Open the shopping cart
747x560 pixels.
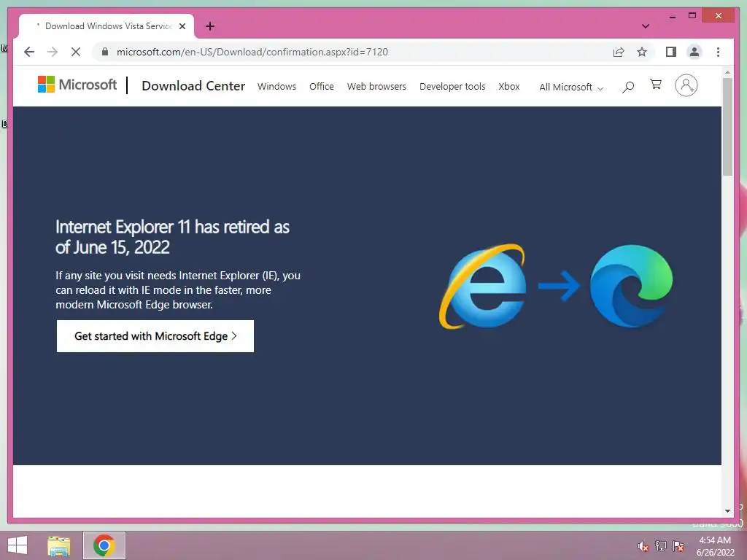(656, 85)
